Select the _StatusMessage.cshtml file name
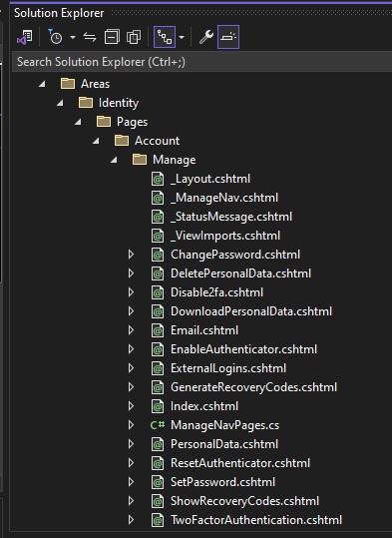 [x=231, y=217]
